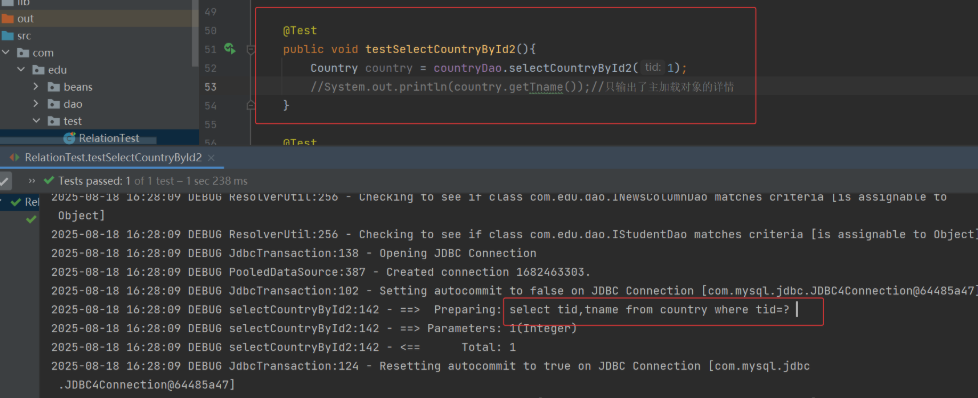This screenshot has height=398, width=978.
Task: Show more test toolbar actions chevrons
Action: (x=32, y=181)
